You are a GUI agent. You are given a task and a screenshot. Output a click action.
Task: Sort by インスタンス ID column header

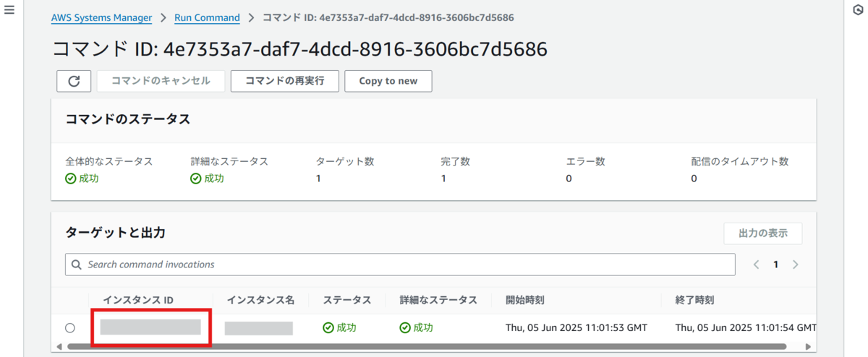coord(138,300)
